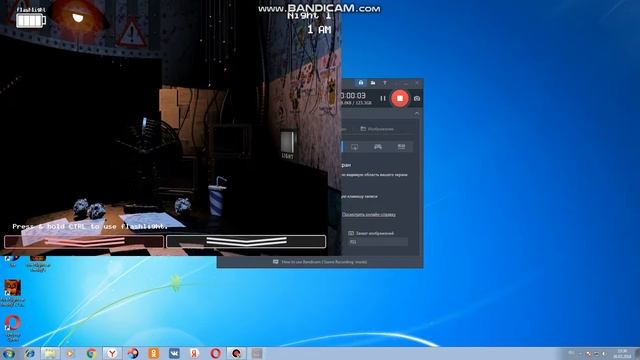The height and width of the screenshot is (360, 640).
Task: Click the right wide bar at game bottom
Action: pyautogui.click(x=246, y=242)
